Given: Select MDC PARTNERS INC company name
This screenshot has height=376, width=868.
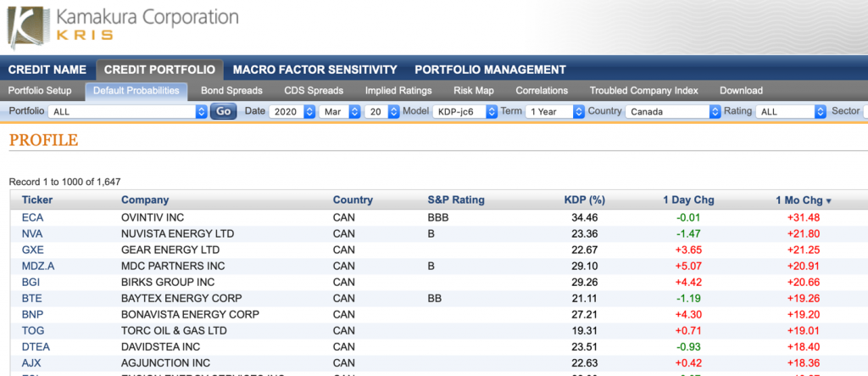Looking at the screenshot, I should coord(173,267).
